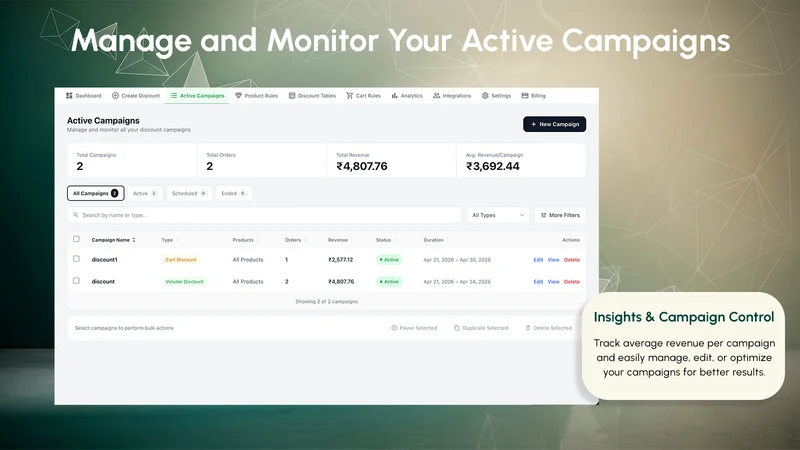Click the Delete Selected button
This screenshot has width=800, height=450.
pyautogui.click(x=549, y=328)
